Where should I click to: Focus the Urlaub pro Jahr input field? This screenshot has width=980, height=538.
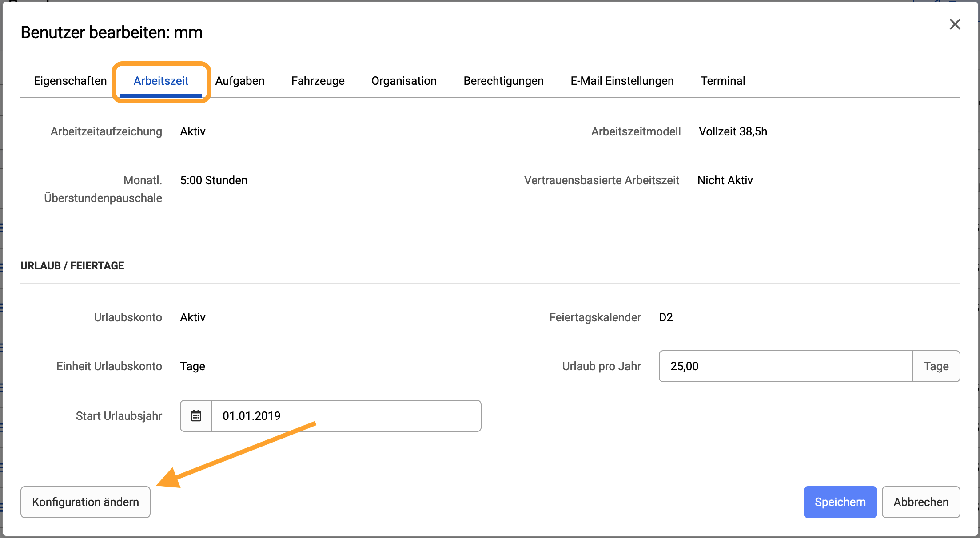coord(785,366)
